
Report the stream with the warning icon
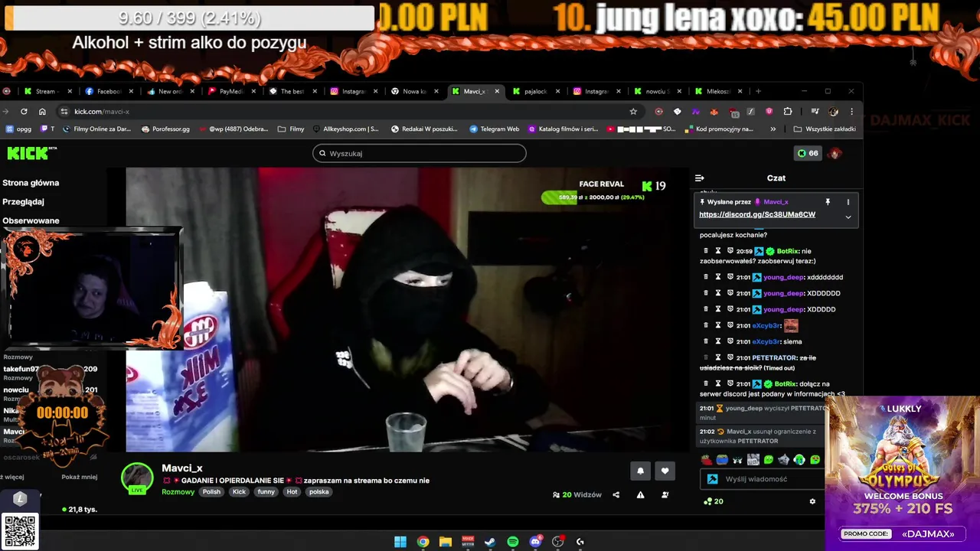click(640, 495)
